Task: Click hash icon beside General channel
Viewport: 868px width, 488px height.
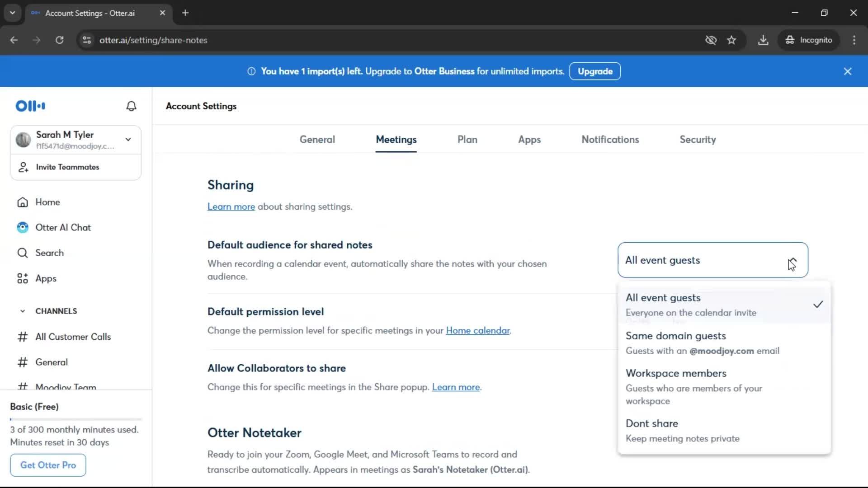Action: pyautogui.click(x=23, y=362)
